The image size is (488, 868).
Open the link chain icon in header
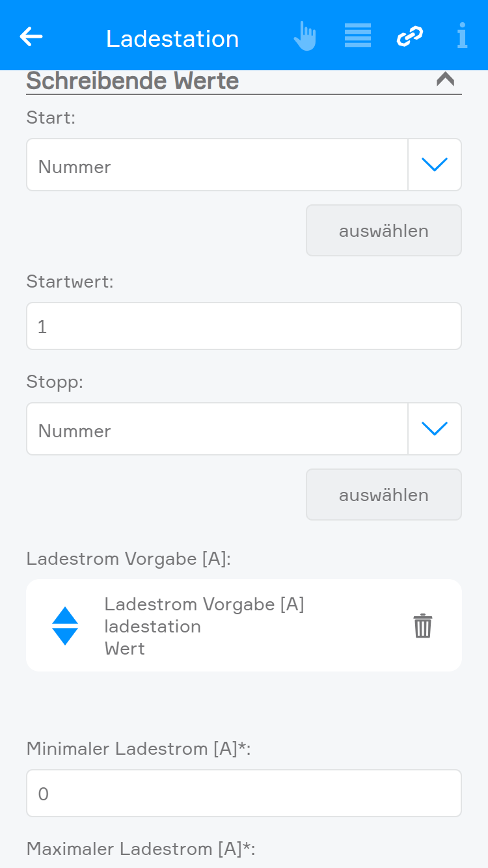[x=410, y=36]
